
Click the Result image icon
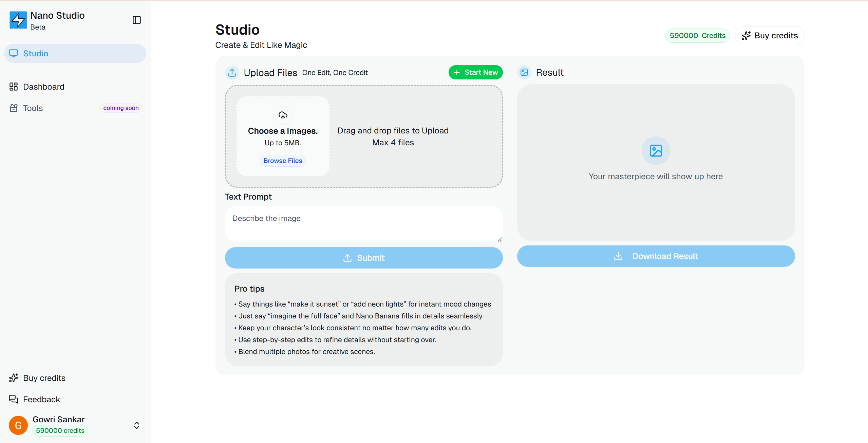click(x=524, y=72)
